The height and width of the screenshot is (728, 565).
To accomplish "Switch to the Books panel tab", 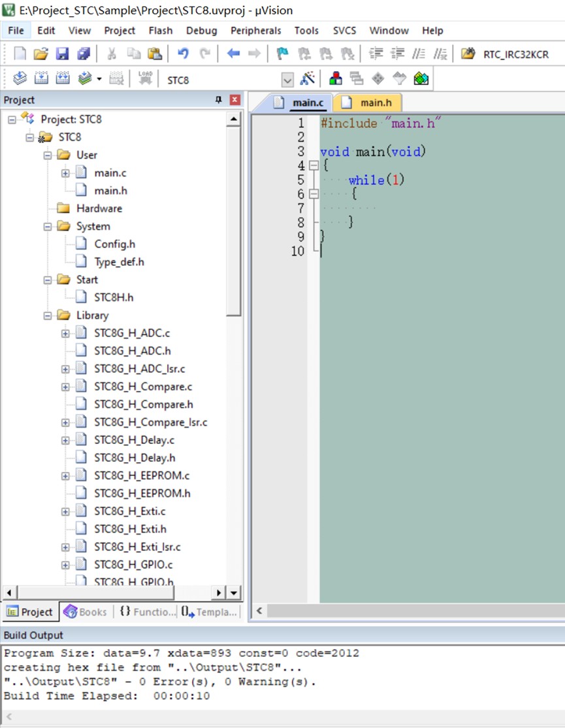I will coord(86,612).
